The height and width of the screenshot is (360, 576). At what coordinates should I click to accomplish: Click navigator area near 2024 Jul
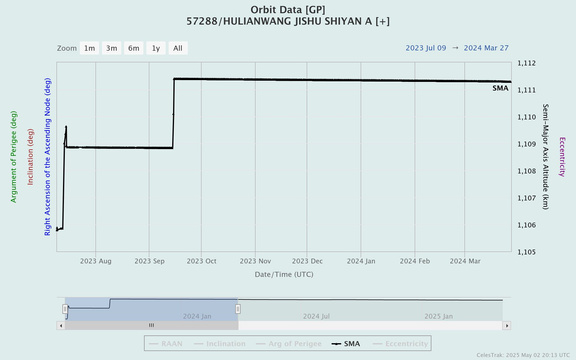316,316
